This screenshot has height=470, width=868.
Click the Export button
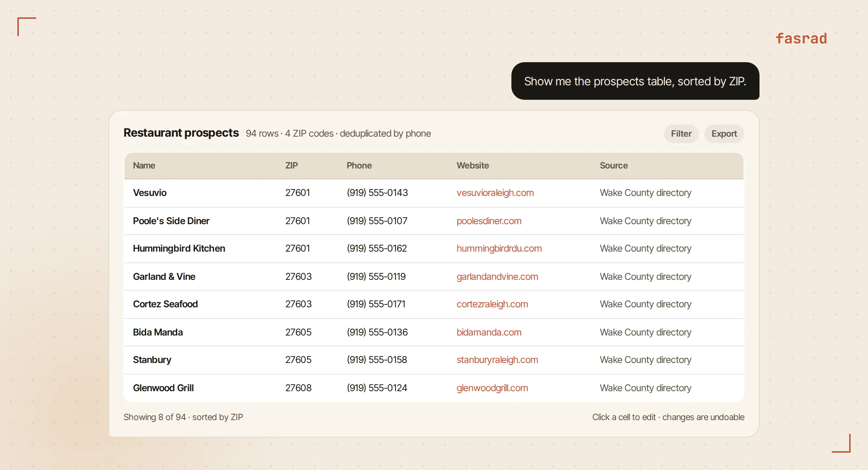tap(724, 134)
